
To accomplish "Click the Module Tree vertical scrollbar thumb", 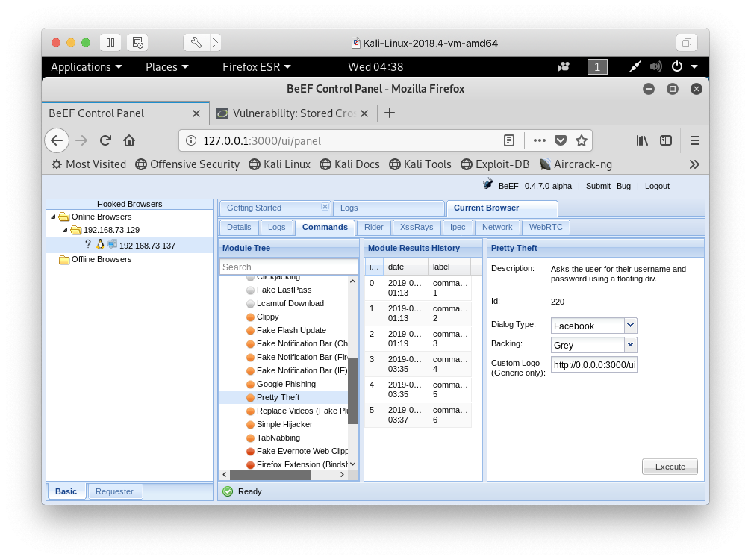I will pyautogui.click(x=353, y=391).
